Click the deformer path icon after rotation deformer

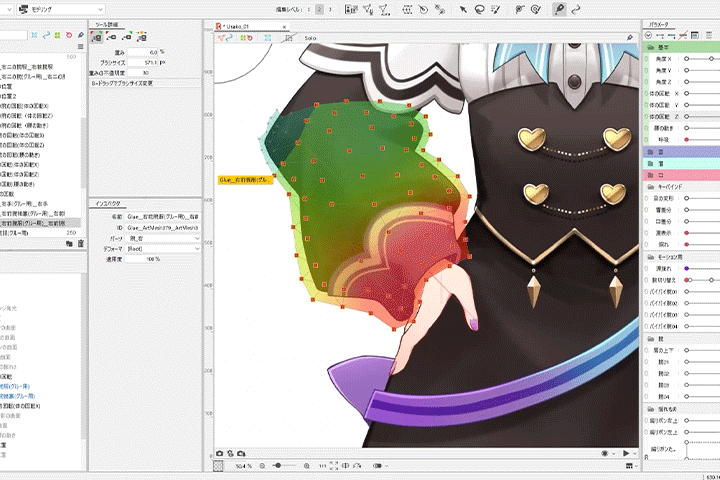click(439, 9)
